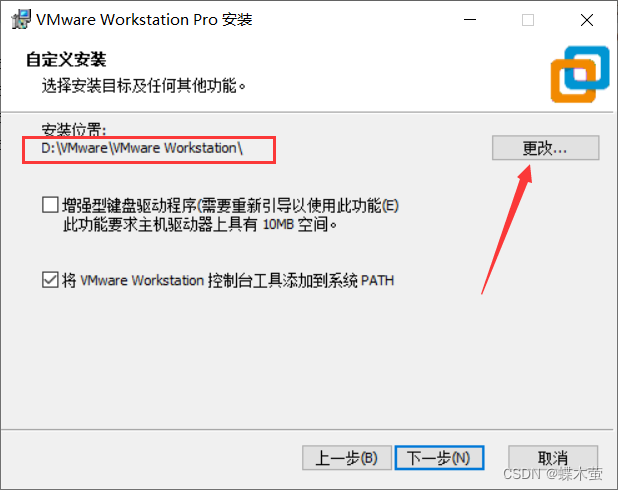618x490 pixels.
Task: Enable the enhanced keyboard driver checkbox
Action: (50, 205)
